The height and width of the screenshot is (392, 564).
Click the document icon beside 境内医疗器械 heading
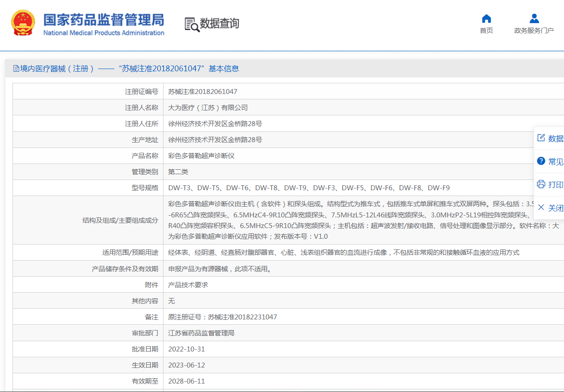pyautogui.click(x=16, y=69)
